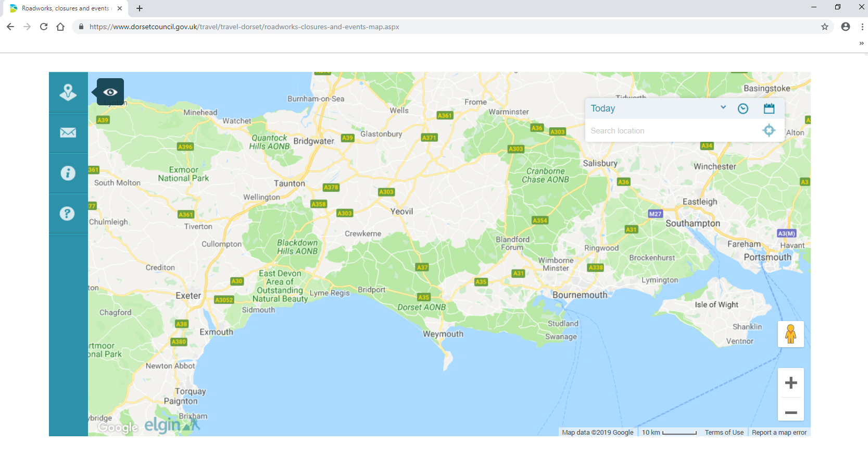Select the Street View pegman
The width and height of the screenshot is (868, 454).
[791, 334]
